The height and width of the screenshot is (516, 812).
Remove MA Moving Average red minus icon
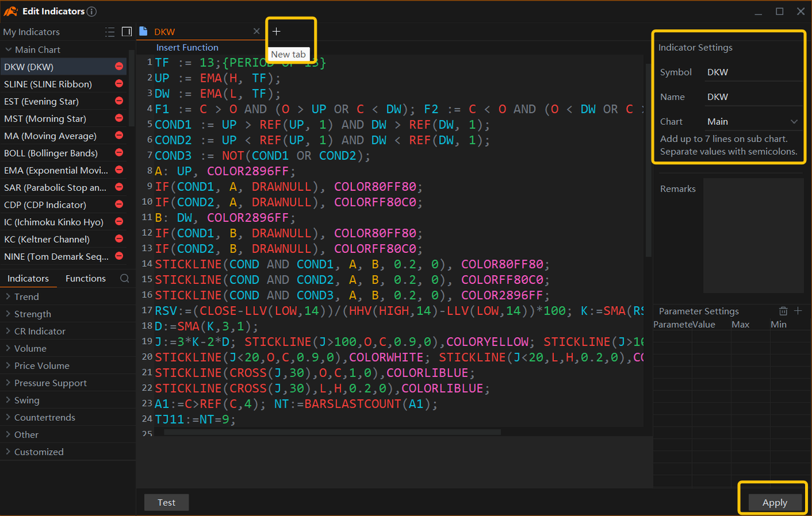tap(119, 136)
